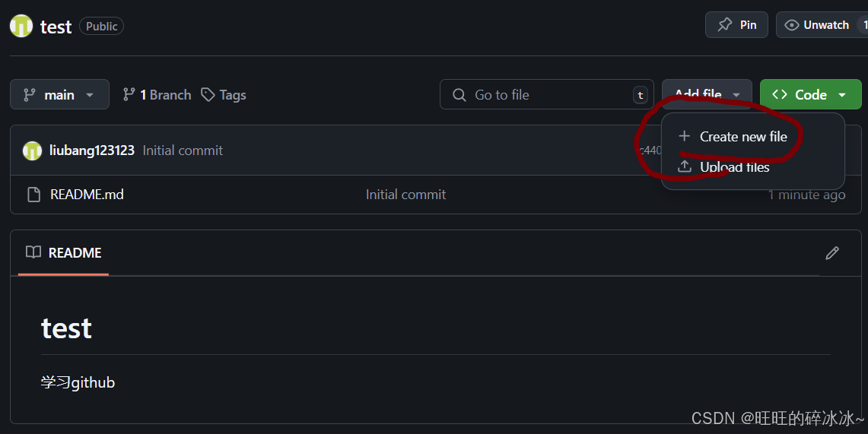
Task: Click the tag icon next to Tags
Action: click(x=208, y=95)
